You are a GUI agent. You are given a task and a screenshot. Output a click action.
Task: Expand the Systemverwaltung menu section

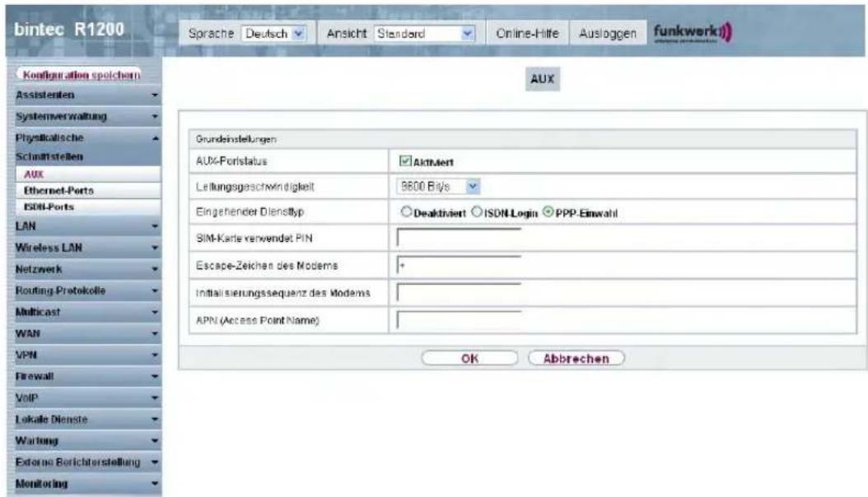[x=87, y=117]
